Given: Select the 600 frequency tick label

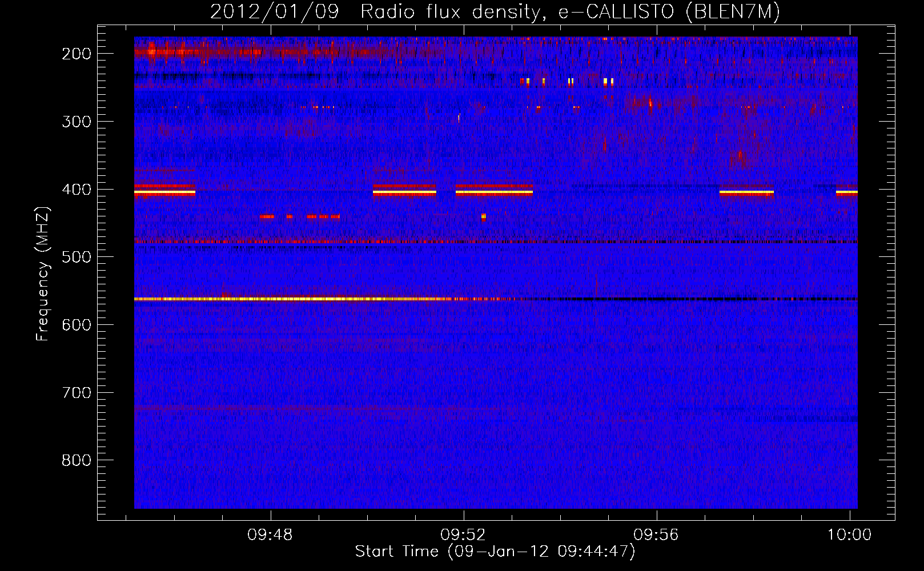Looking at the screenshot, I should pos(76,325).
